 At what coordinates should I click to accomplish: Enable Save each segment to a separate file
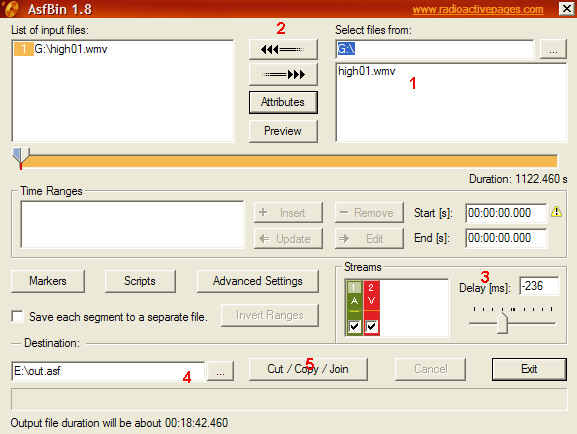coord(17,317)
